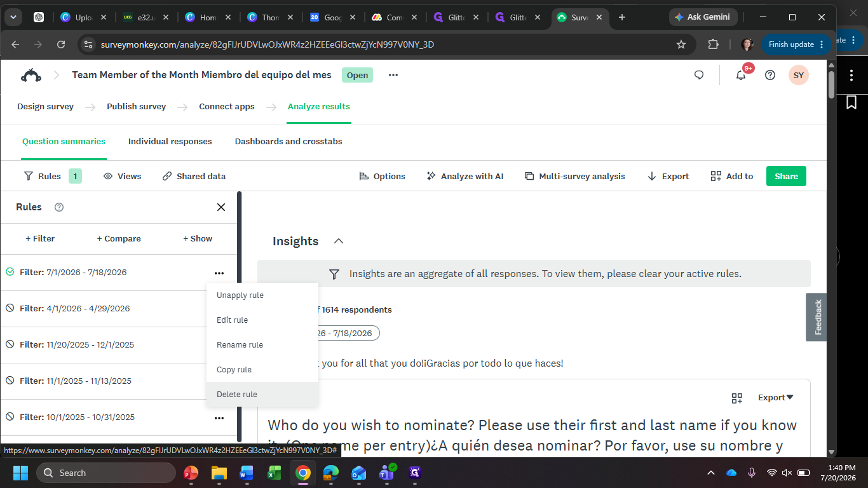The image size is (868, 488).
Task: Open the survey more options ellipsis
Action: tap(393, 75)
